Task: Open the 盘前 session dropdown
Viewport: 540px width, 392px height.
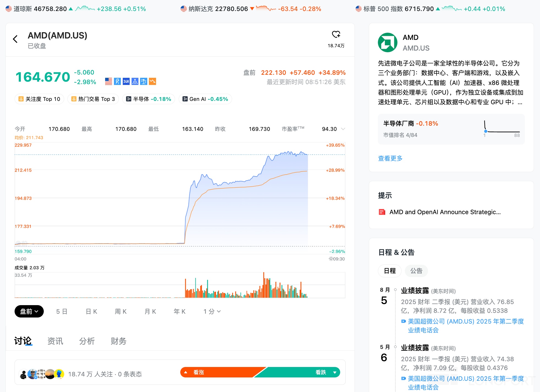Action: point(29,311)
